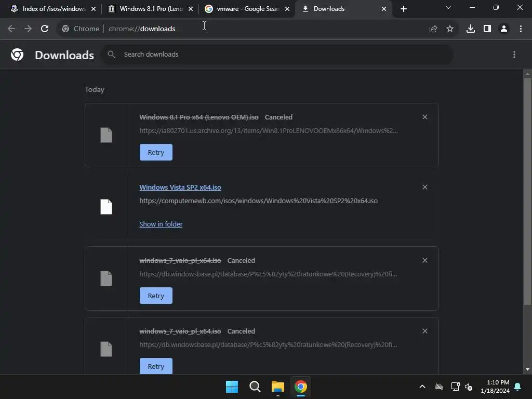Open a new tab with plus button
Image resolution: width=532 pixels, height=399 pixels.
(403, 9)
